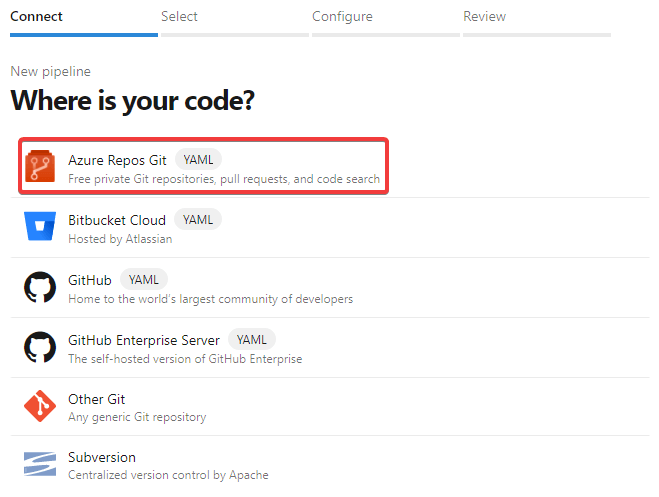Click the Other Git diamond icon
659x497 pixels.
(x=41, y=408)
